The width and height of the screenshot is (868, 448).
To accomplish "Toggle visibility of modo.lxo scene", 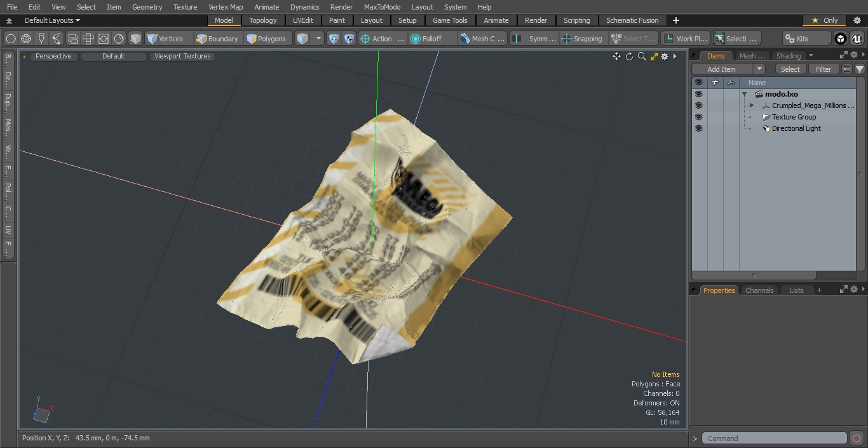I will (x=698, y=94).
